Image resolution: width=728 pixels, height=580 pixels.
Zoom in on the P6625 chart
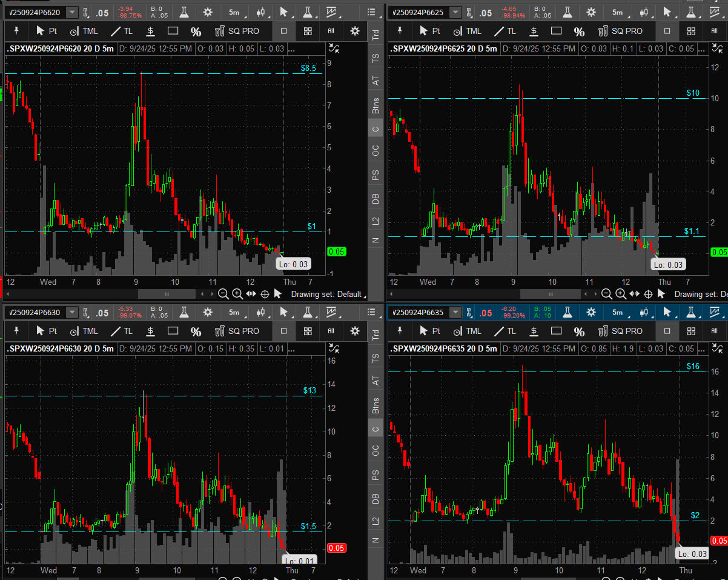pos(621,294)
